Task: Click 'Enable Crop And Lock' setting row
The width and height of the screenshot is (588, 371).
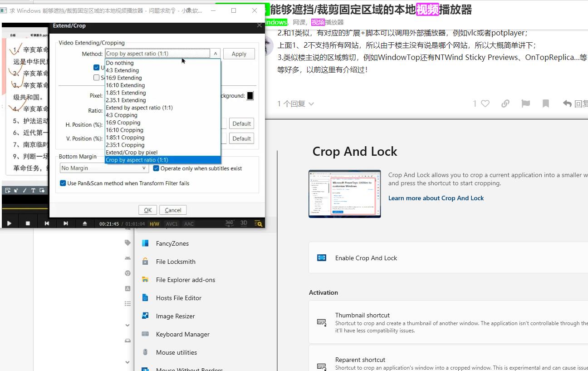Action: pyautogui.click(x=448, y=258)
